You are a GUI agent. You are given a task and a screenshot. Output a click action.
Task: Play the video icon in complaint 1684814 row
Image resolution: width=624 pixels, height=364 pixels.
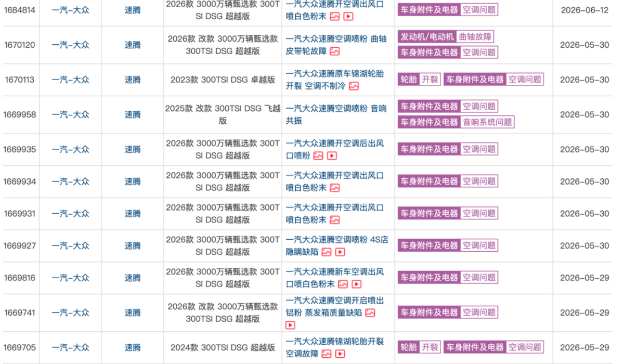pos(348,16)
